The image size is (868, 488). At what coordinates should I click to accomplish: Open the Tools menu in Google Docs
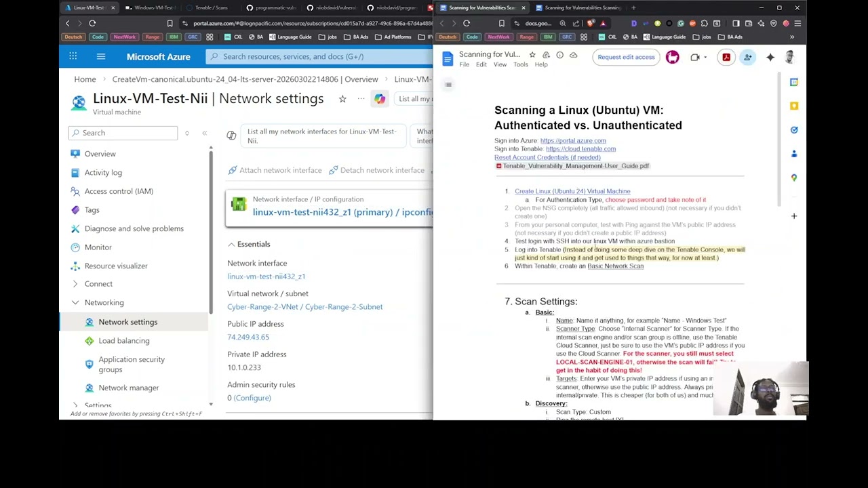pos(521,65)
